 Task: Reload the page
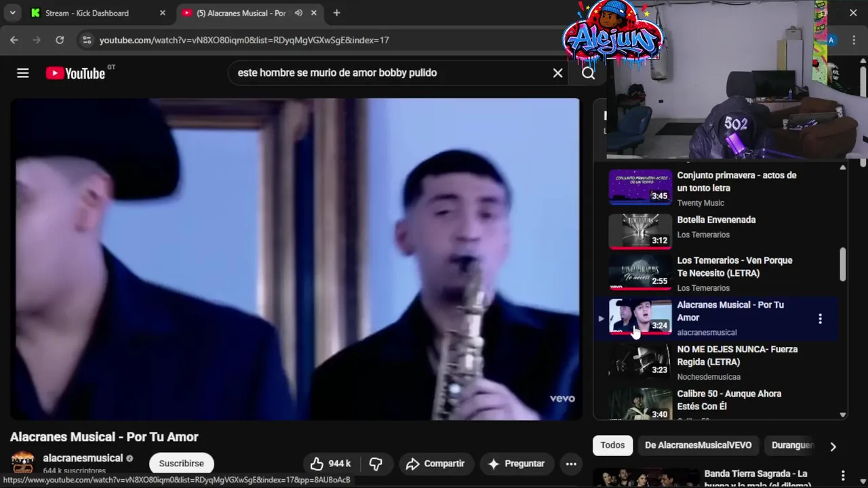(x=60, y=40)
